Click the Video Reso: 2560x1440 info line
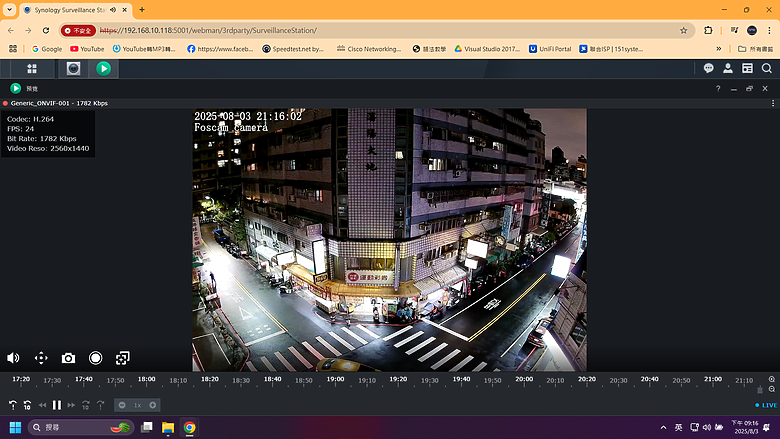The width and height of the screenshot is (780, 439). point(48,148)
